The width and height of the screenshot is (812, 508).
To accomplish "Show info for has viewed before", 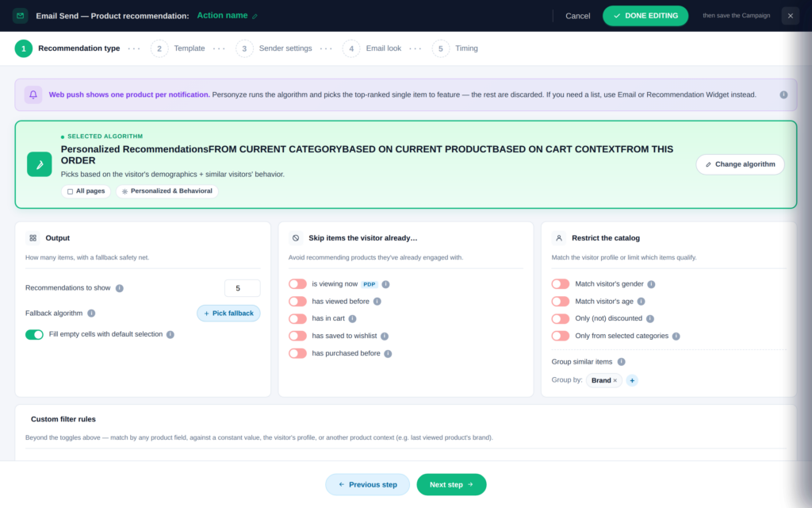I will point(377,301).
